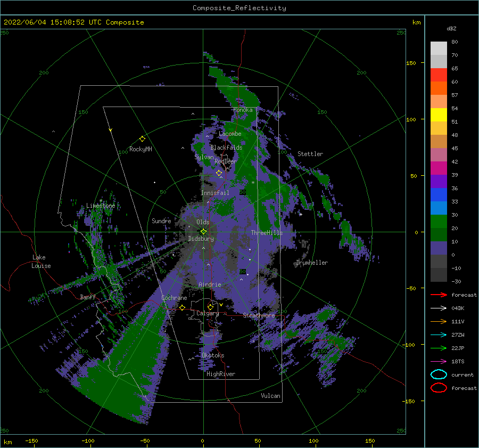Click the white 04DK arrow legend icon
This screenshot has width=479, height=448.
[x=439, y=308]
